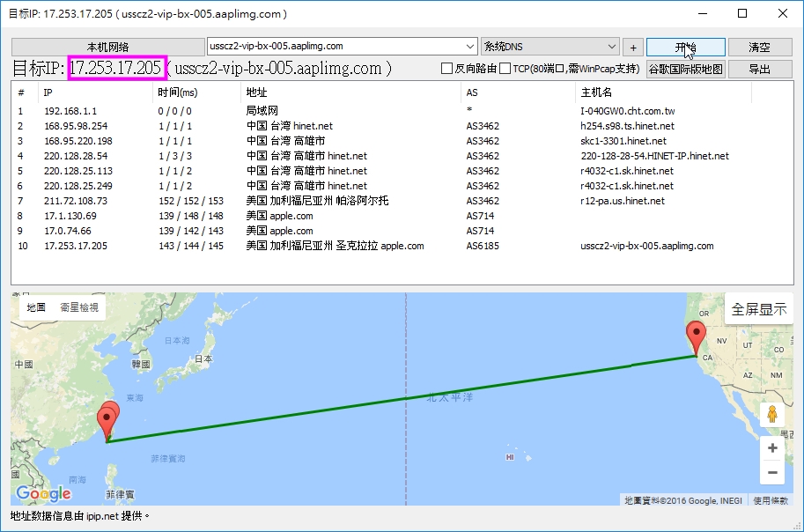This screenshot has width=804, height=532.
Task: Zoom out on the map
Action: (772, 472)
